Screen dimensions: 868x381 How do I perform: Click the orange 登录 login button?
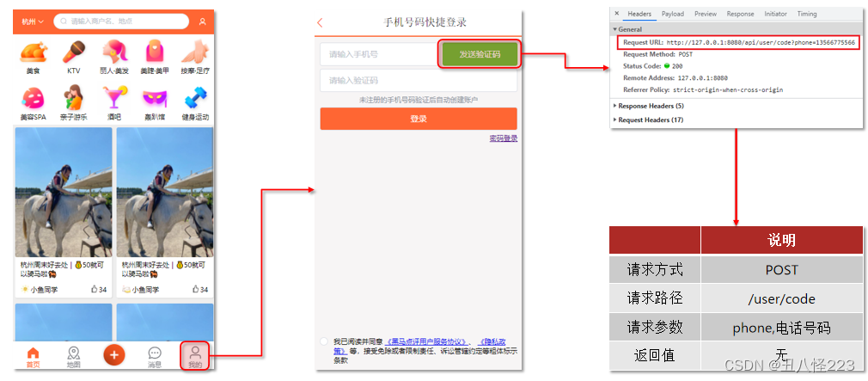coord(419,119)
